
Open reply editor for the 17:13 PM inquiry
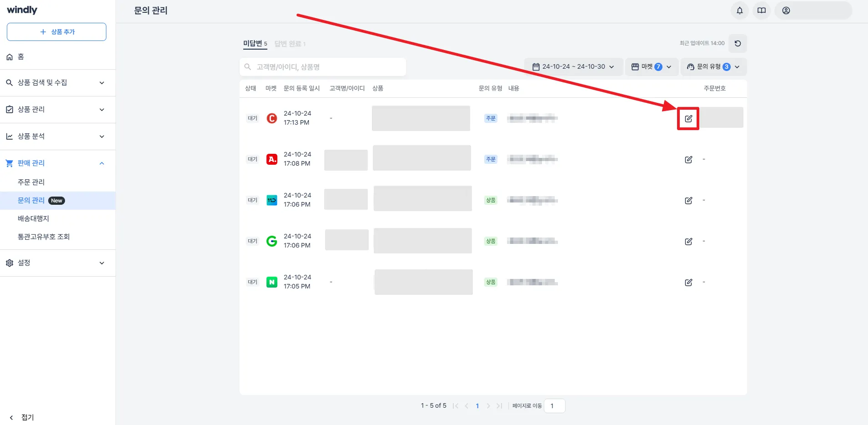(688, 119)
